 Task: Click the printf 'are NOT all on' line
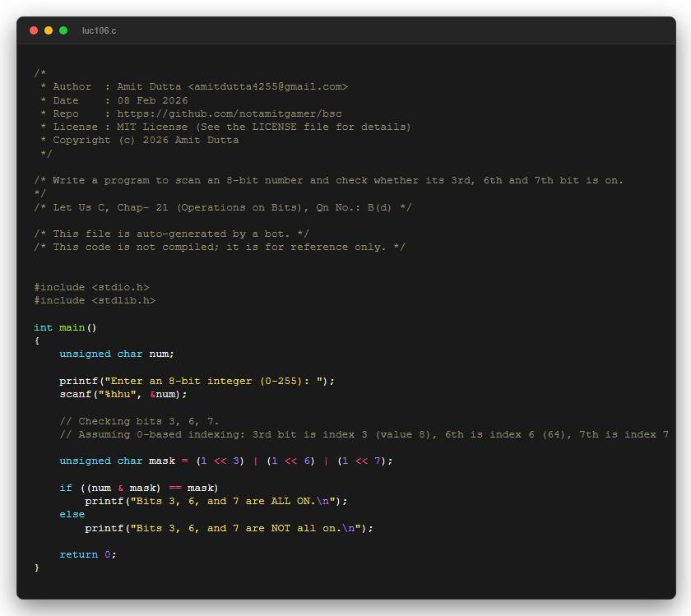[229, 528]
